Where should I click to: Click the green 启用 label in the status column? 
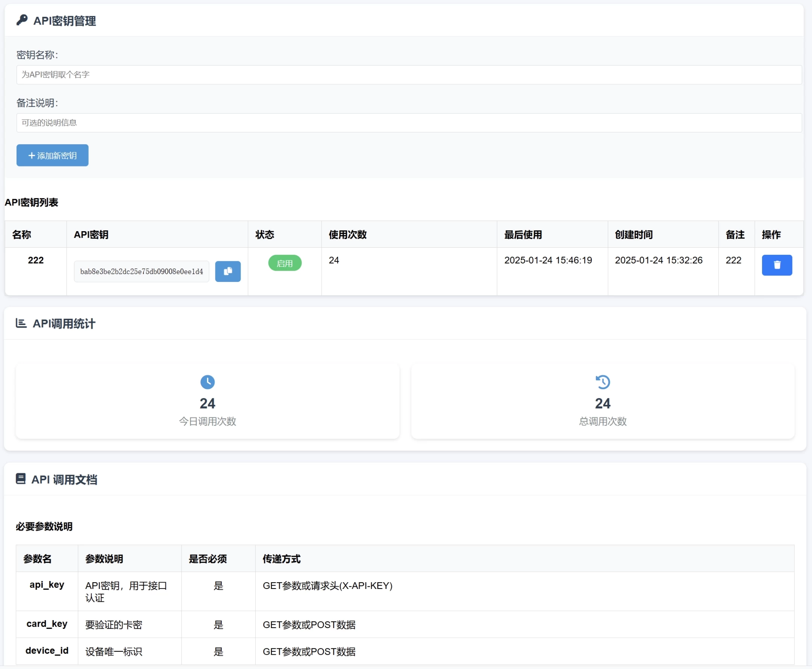pyautogui.click(x=285, y=263)
